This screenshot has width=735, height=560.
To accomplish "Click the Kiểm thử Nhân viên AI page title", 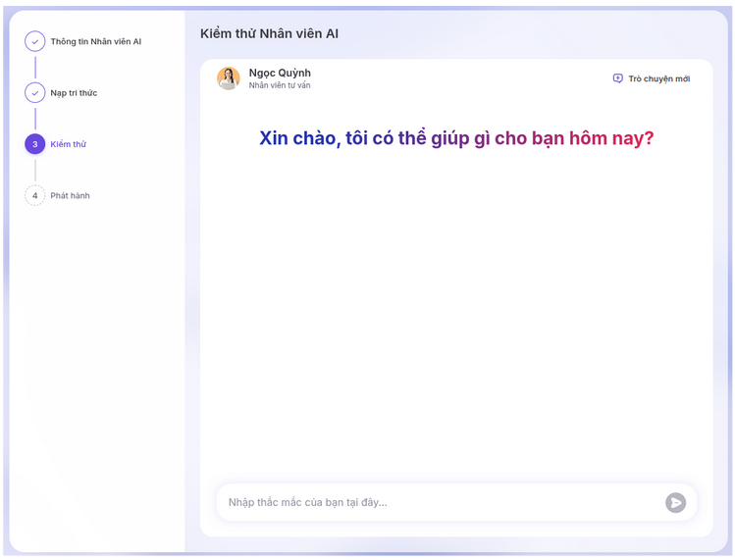I will (x=269, y=33).
